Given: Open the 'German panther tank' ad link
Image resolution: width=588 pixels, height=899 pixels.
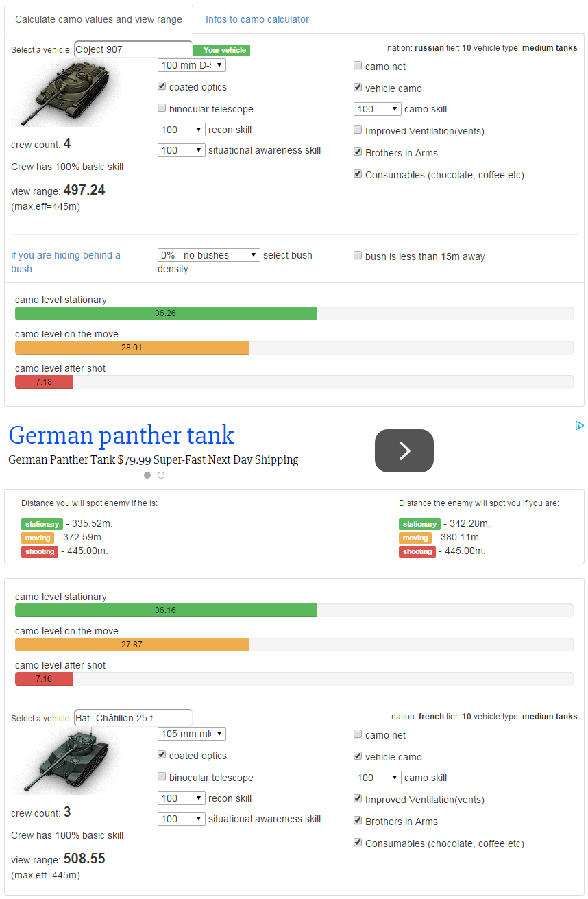Looking at the screenshot, I should [121, 435].
